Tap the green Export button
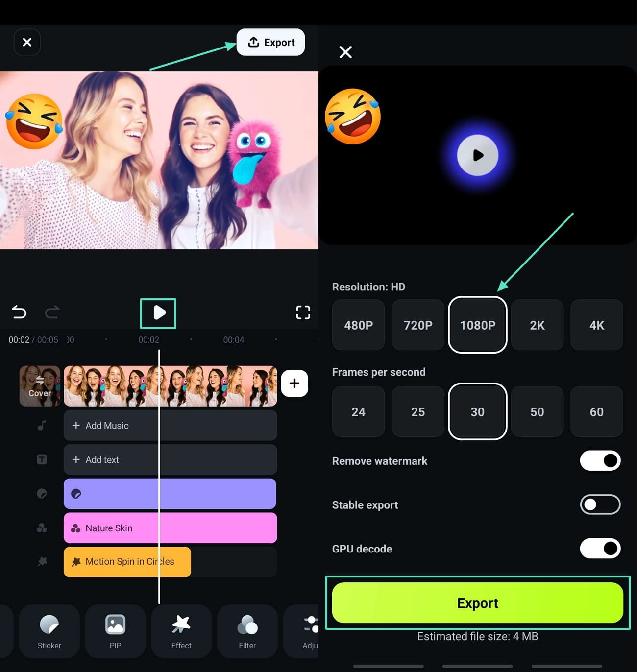Image resolution: width=637 pixels, height=672 pixels. 478,603
